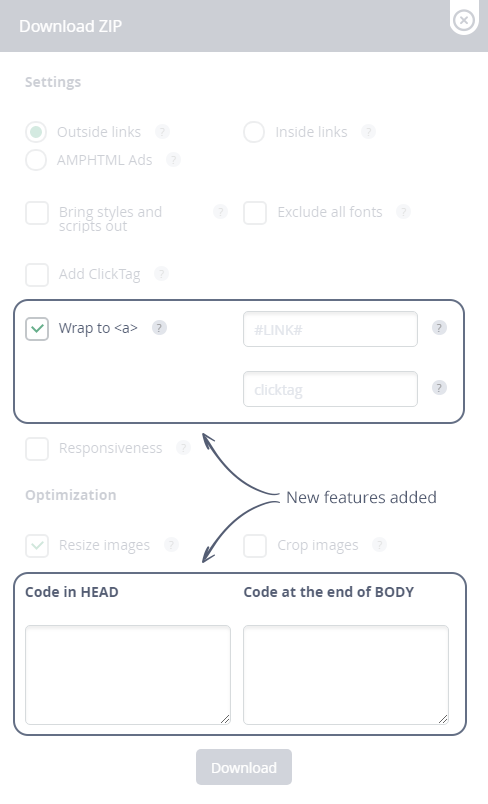Click the help icon beside Inside links

pyautogui.click(x=368, y=132)
